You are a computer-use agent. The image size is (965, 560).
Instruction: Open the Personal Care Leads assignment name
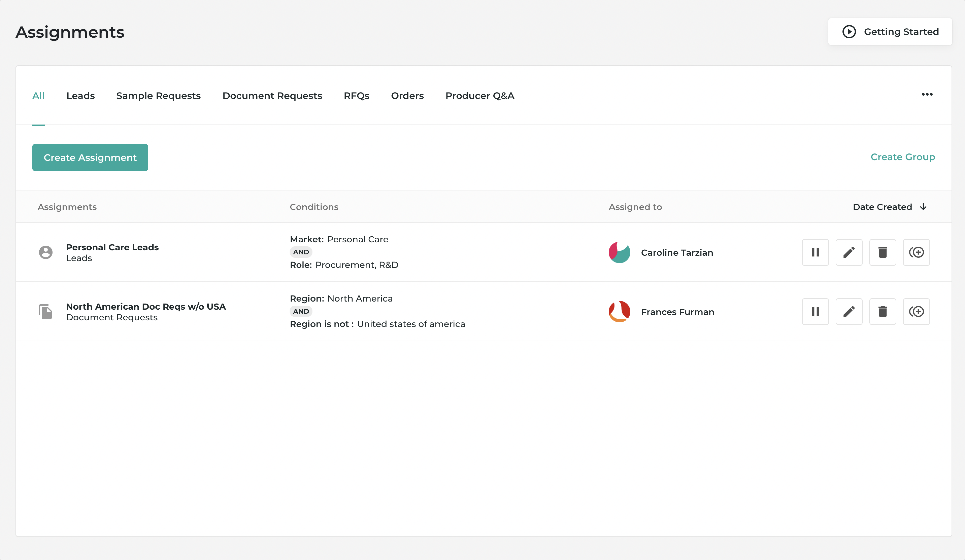click(x=112, y=247)
